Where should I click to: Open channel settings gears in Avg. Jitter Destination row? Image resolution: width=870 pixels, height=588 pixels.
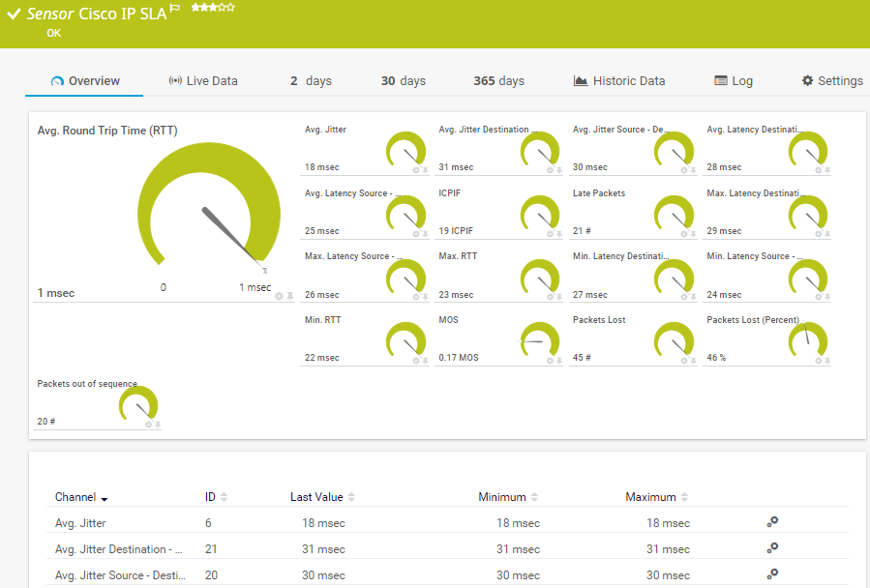[x=772, y=547]
